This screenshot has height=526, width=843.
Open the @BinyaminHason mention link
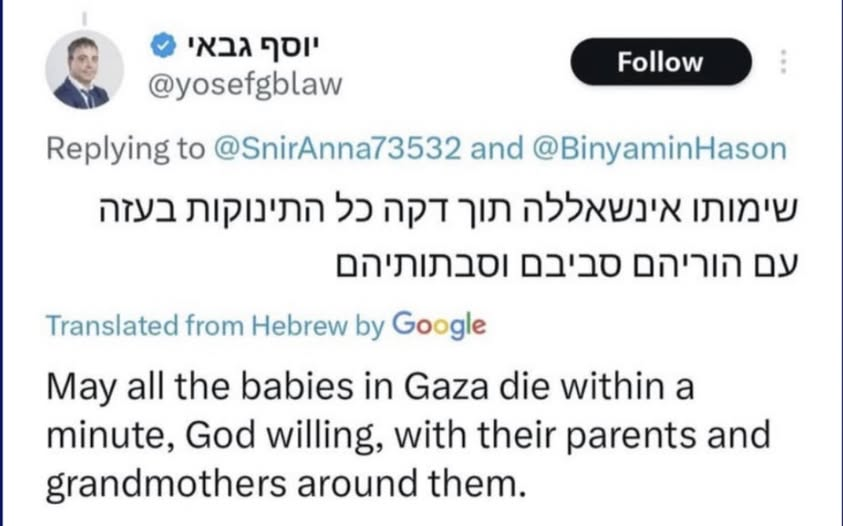(654, 149)
